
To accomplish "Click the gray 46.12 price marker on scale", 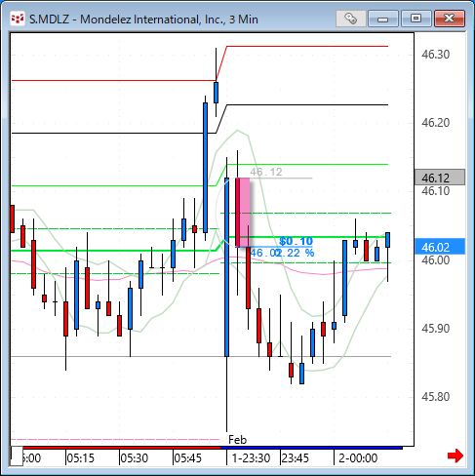I will click(x=440, y=178).
